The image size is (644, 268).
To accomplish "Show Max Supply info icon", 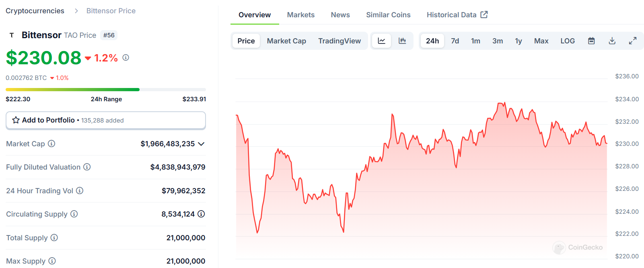I will [52, 261].
